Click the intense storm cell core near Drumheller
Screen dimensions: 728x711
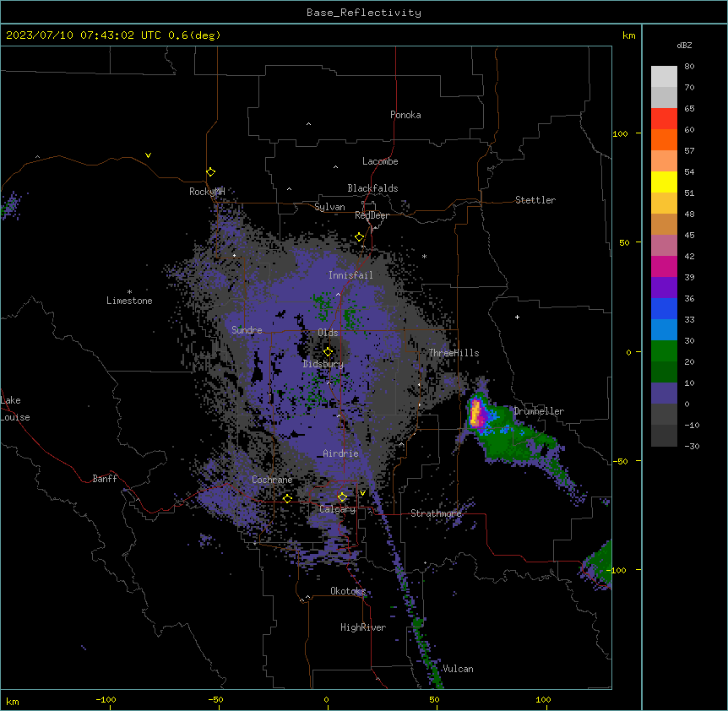476,413
